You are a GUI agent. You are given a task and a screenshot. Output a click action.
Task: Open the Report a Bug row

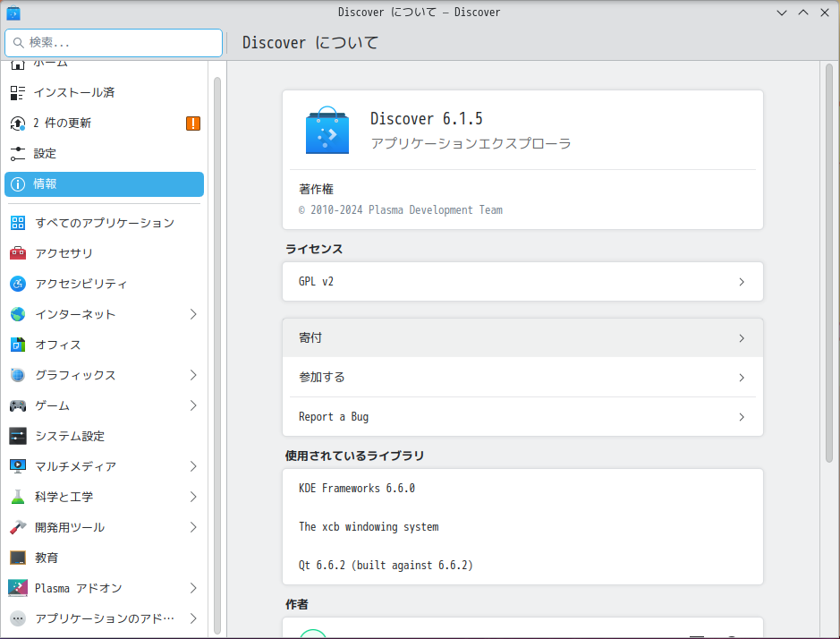[522, 417]
